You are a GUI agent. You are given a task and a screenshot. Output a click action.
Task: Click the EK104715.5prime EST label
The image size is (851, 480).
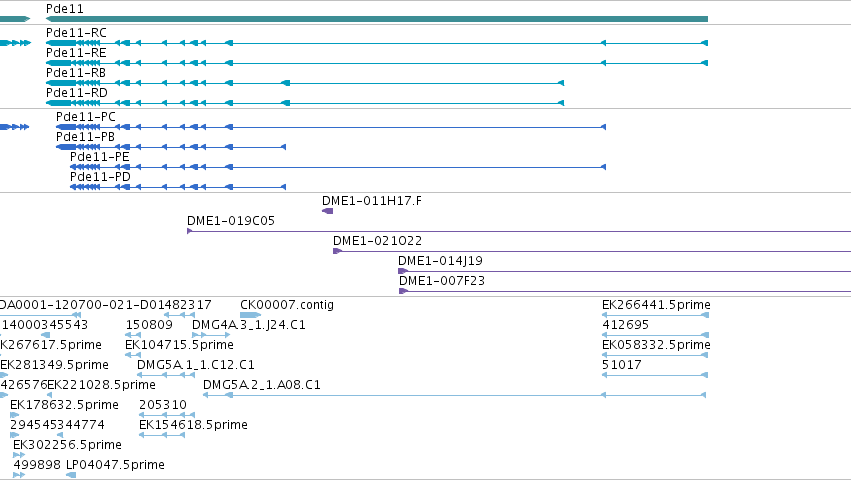179,345
